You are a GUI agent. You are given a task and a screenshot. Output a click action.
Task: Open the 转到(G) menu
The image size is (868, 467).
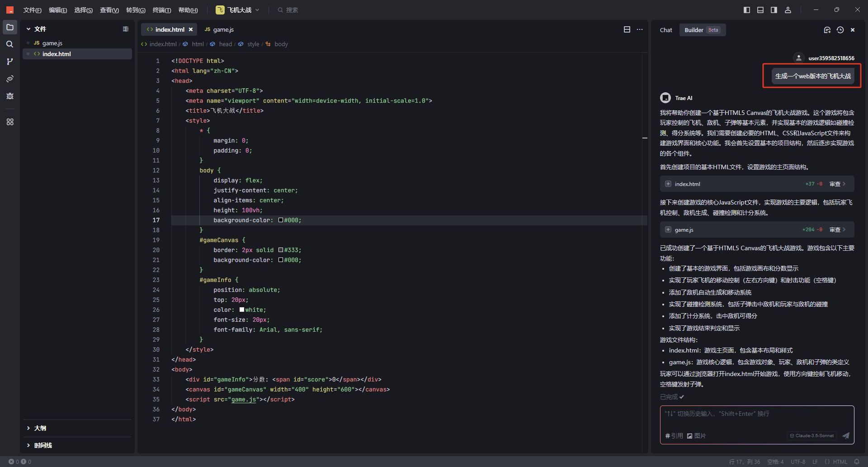(x=136, y=10)
